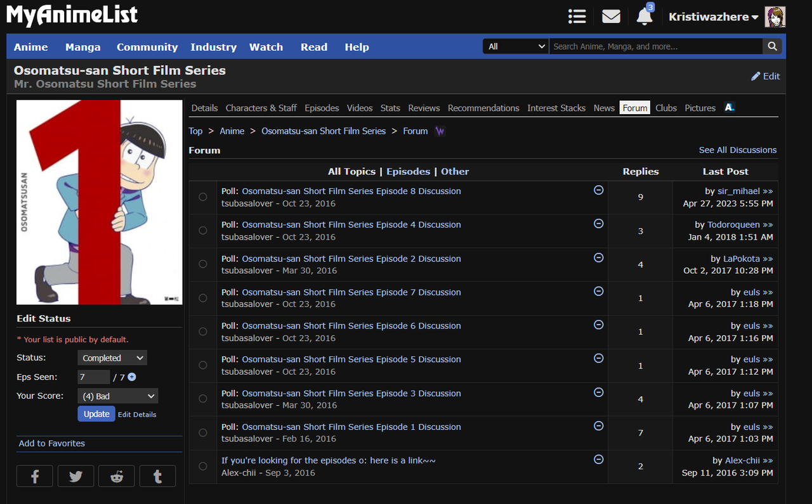Click minus icon on Episode 5 Discussion row
Screen dimensions: 812x504
click(x=598, y=358)
